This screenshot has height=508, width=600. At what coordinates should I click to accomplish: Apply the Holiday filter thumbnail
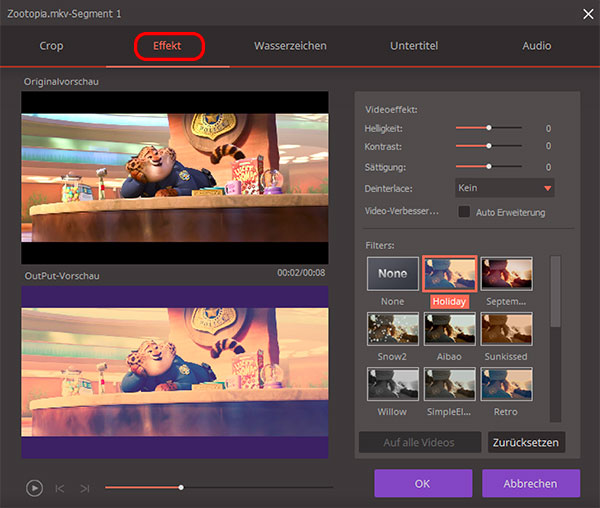[450, 274]
